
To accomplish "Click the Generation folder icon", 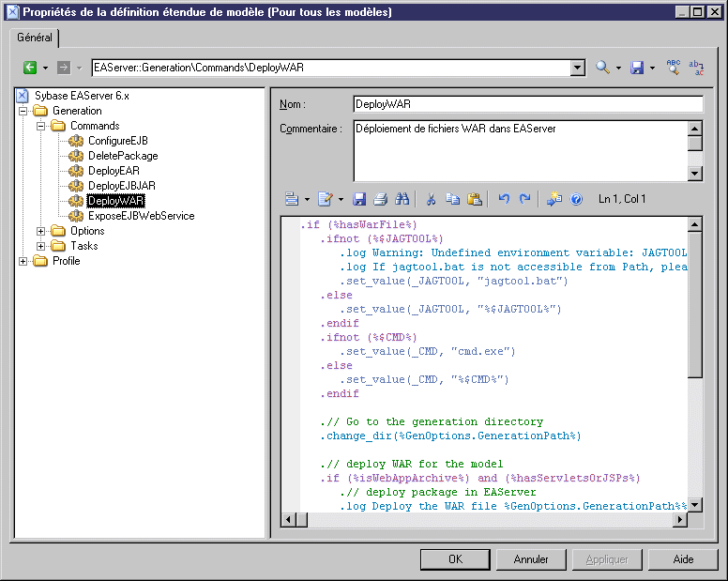I will tap(40, 111).
